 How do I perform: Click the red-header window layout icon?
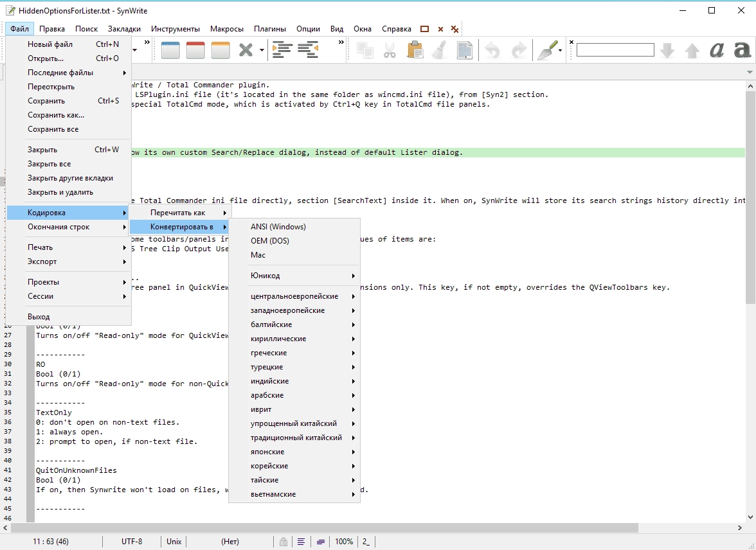[x=195, y=50]
